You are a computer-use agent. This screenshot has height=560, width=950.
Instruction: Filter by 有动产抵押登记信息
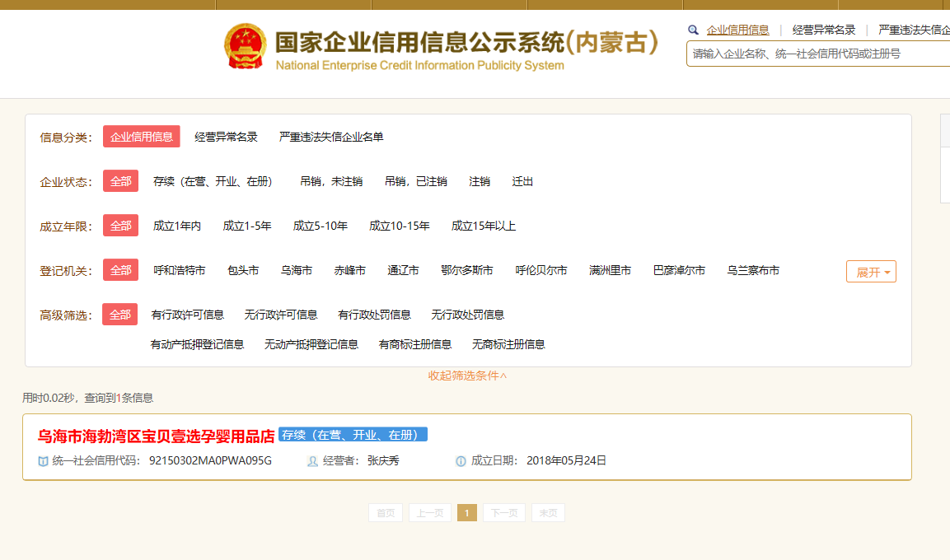click(197, 344)
